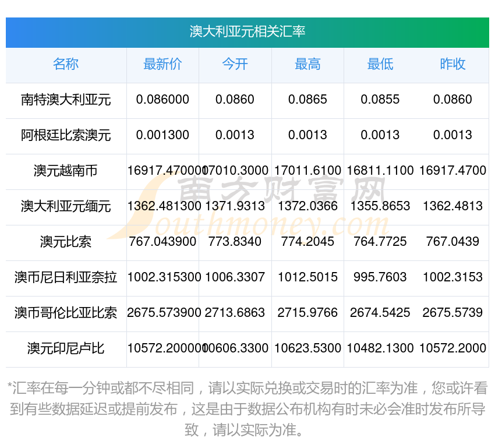Click the open value 2713.6863
This screenshot has height=448, width=495.
(235, 313)
